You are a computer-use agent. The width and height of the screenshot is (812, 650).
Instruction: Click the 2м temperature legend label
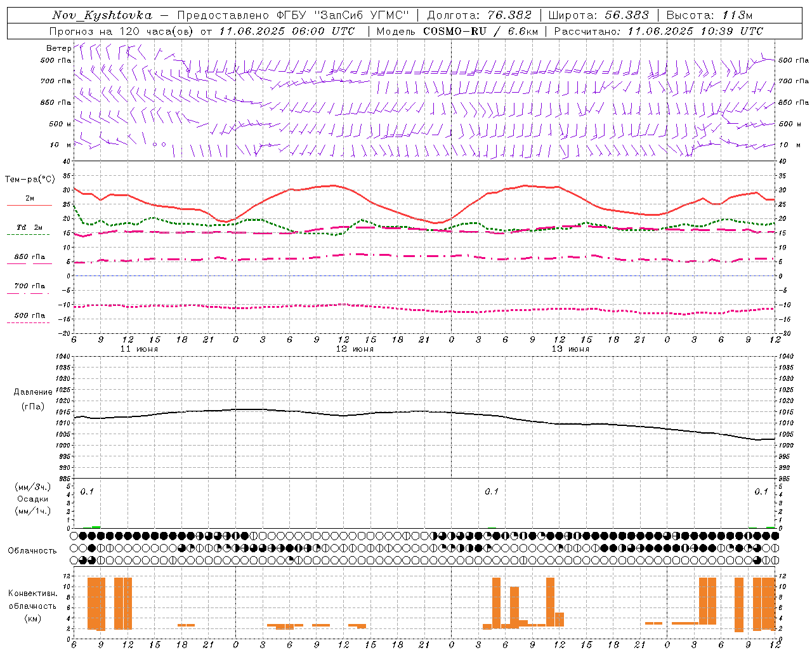[30, 198]
